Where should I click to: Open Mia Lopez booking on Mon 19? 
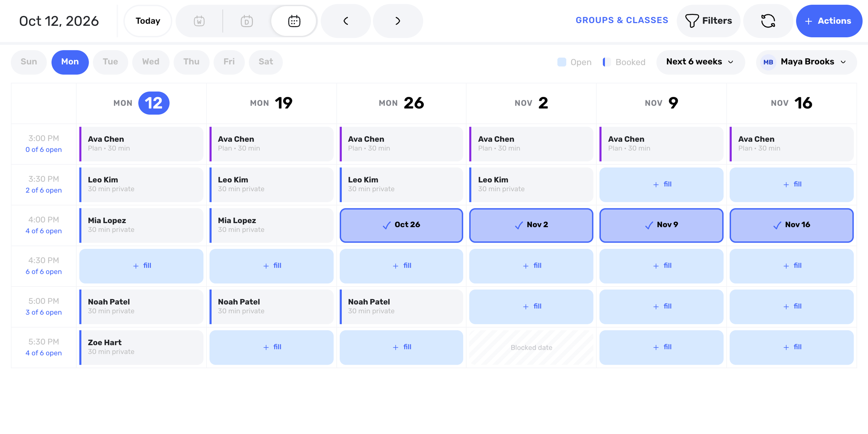[271, 225]
